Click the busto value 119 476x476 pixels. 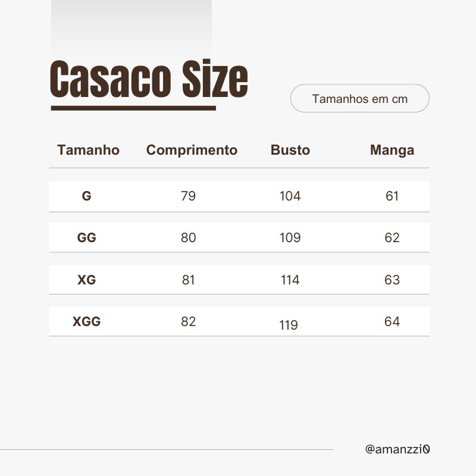pyautogui.click(x=289, y=325)
